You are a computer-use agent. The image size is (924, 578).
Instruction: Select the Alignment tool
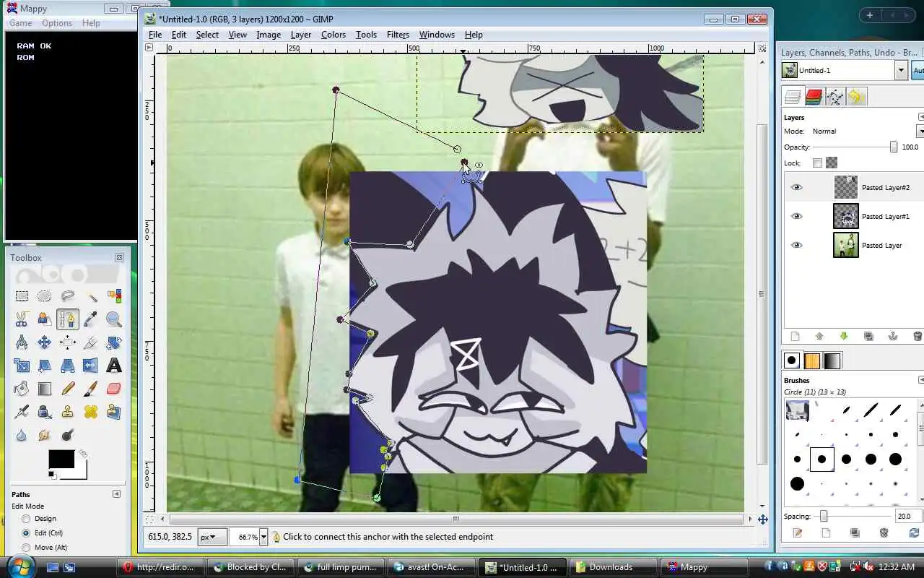68,342
